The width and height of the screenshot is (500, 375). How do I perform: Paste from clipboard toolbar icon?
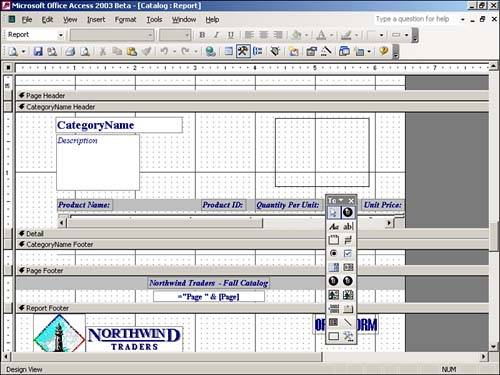[132, 51]
